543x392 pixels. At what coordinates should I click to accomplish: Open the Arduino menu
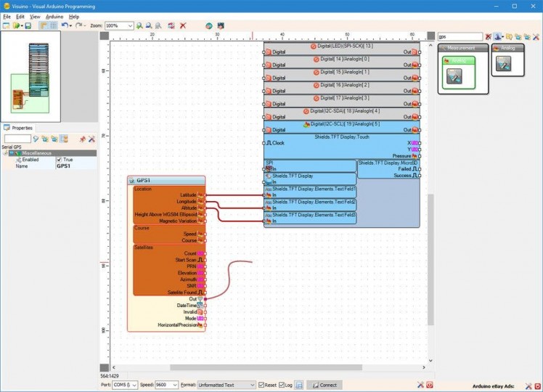(54, 16)
